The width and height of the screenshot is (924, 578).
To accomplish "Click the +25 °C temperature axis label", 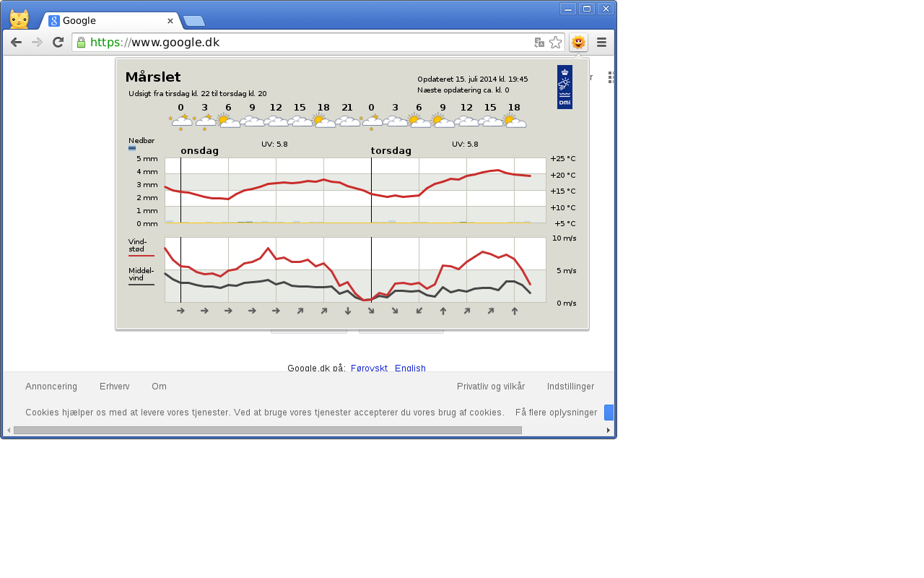I will click(563, 159).
